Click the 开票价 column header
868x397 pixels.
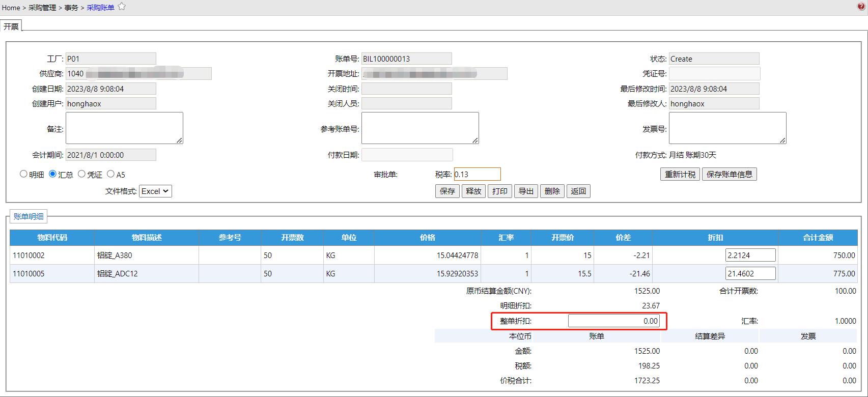[x=563, y=238]
